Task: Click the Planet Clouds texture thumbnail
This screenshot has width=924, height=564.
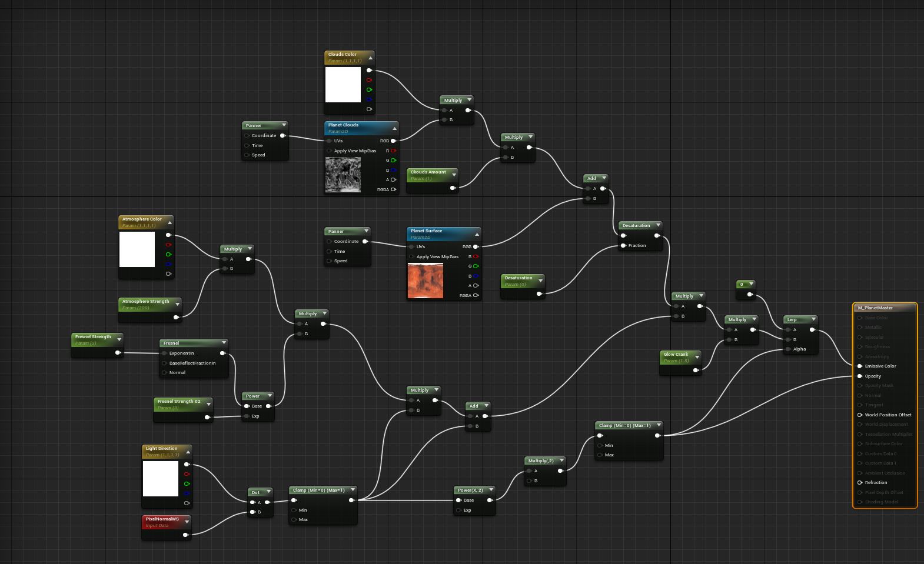Action: tap(343, 175)
